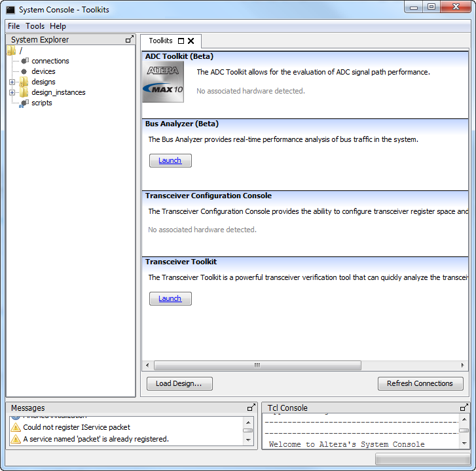Click the progress bar in the status bar
The width and height of the screenshot is (476, 471).
point(423,459)
